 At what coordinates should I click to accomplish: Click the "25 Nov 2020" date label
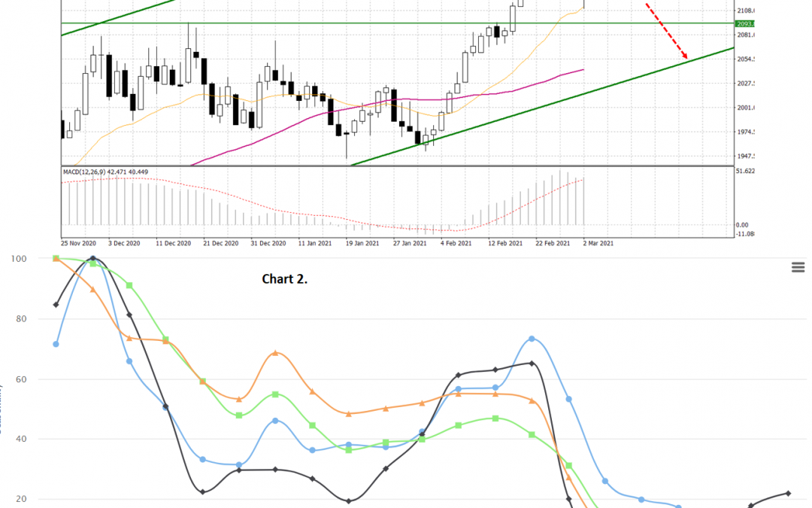pyautogui.click(x=78, y=243)
